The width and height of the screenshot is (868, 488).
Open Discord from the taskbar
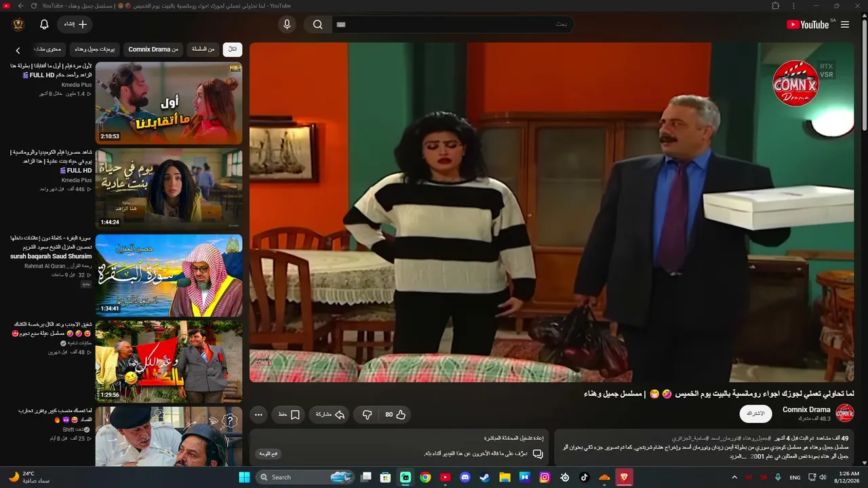tap(465, 477)
